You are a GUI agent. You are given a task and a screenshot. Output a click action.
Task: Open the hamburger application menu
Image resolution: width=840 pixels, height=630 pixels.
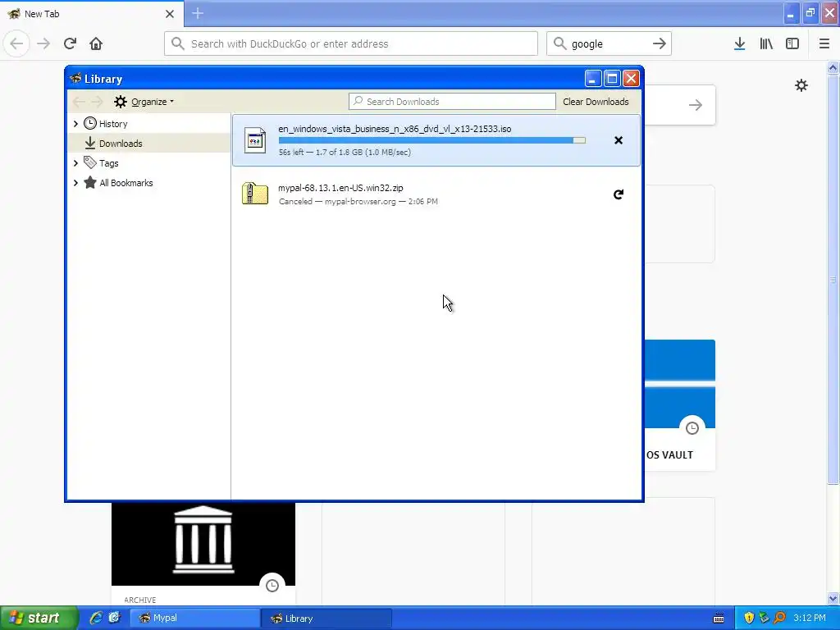click(824, 43)
